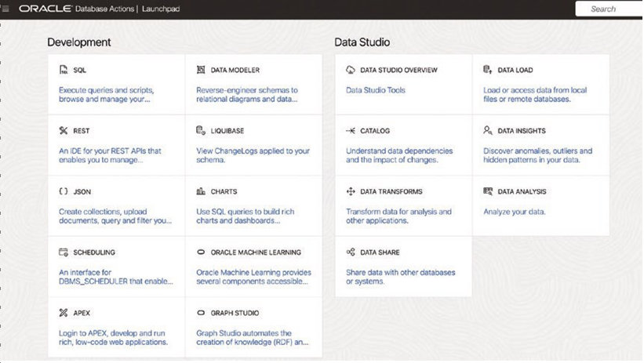Click the Scheduling calendar icon
This screenshot has height=363, width=644.
pos(64,252)
